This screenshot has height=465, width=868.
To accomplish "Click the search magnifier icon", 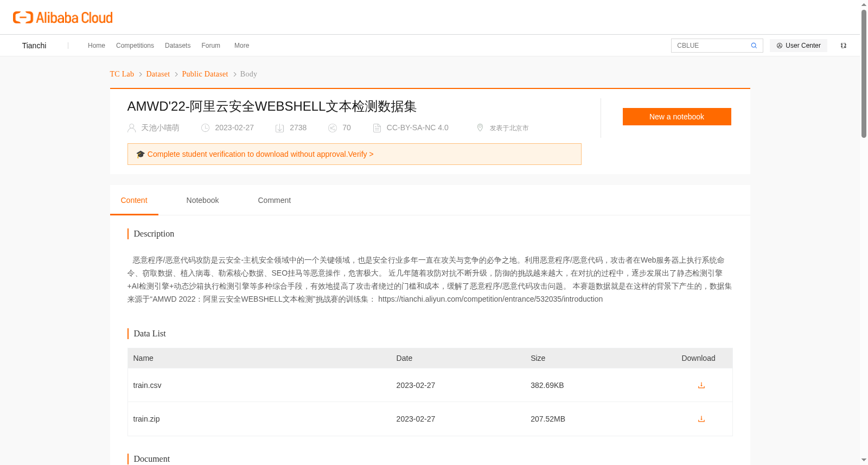I will pyautogui.click(x=754, y=46).
